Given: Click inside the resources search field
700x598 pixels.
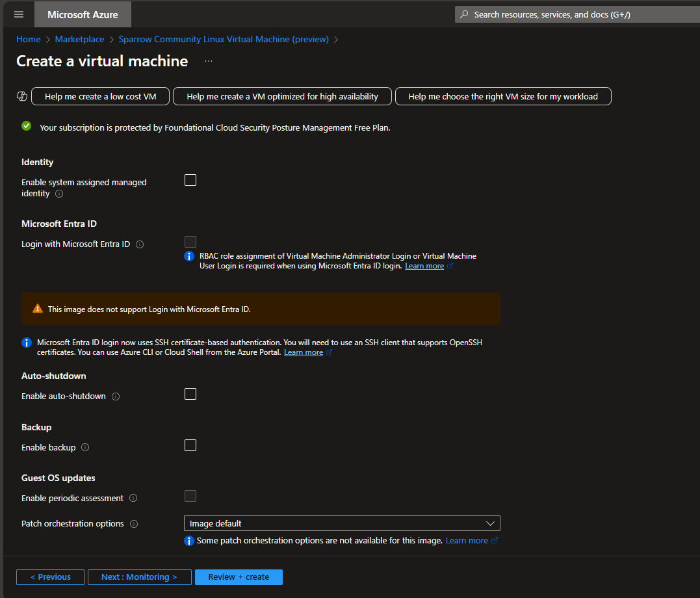Looking at the screenshot, I should [572, 14].
